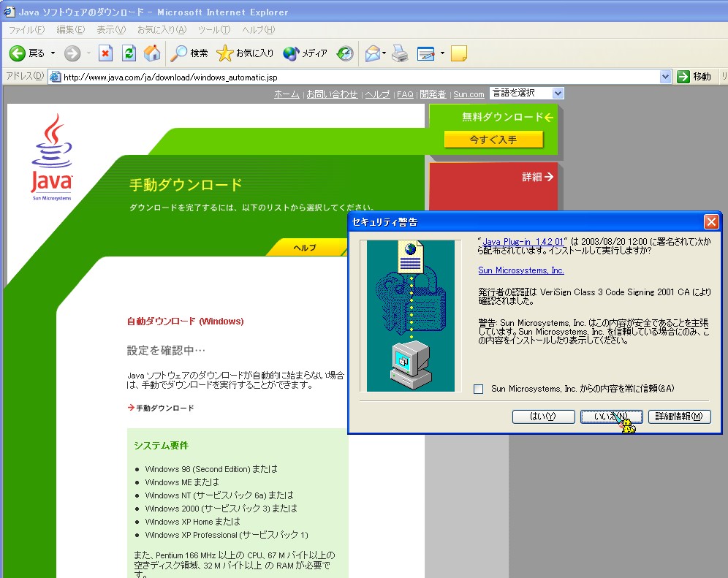Open the Mail toolbar icon

pos(373,53)
